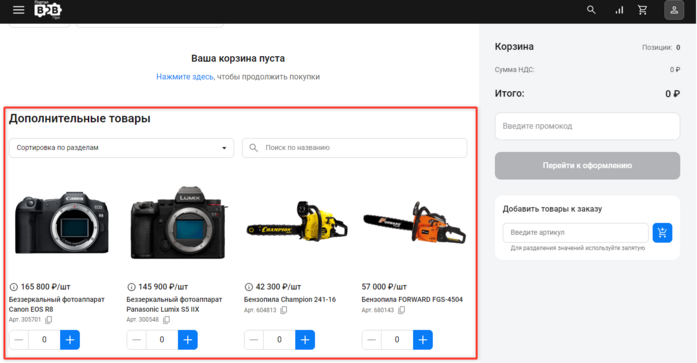Decrease quantity of Champion 241-16 chainsaw
Image resolution: width=697 pixels, height=363 pixels.
point(254,340)
